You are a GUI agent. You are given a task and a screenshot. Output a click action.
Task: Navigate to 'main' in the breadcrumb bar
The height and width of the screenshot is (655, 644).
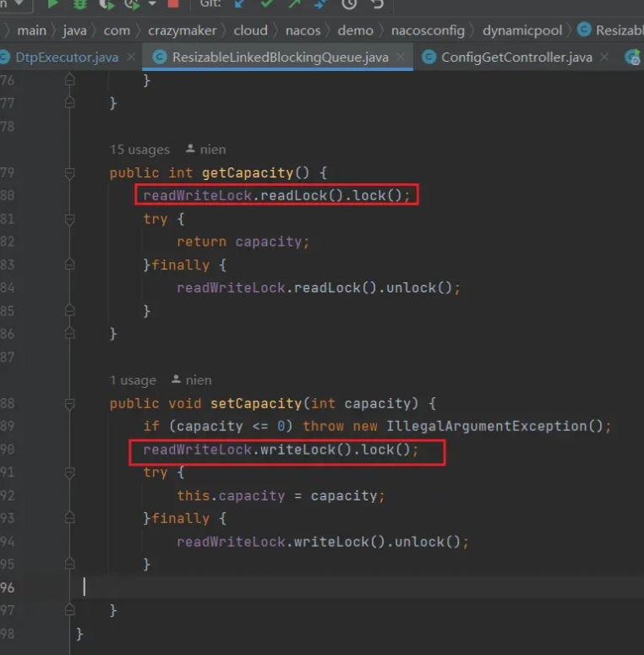click(x=32, y=30)
